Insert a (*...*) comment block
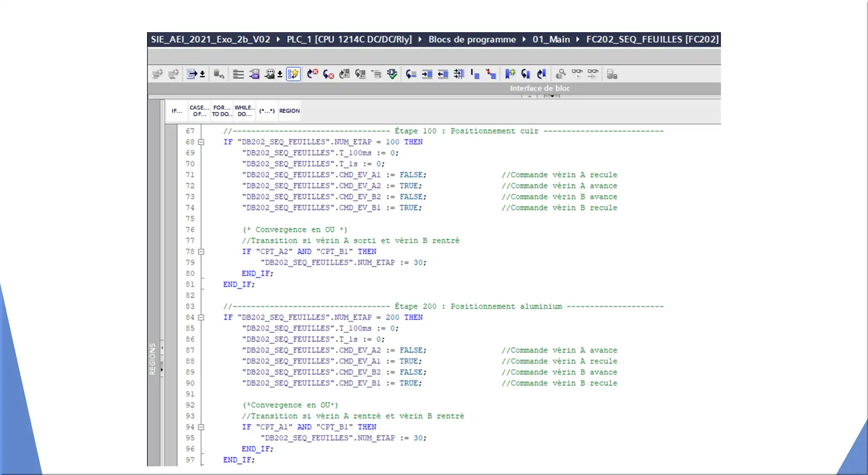868x475 pixels. pos(267,111)
